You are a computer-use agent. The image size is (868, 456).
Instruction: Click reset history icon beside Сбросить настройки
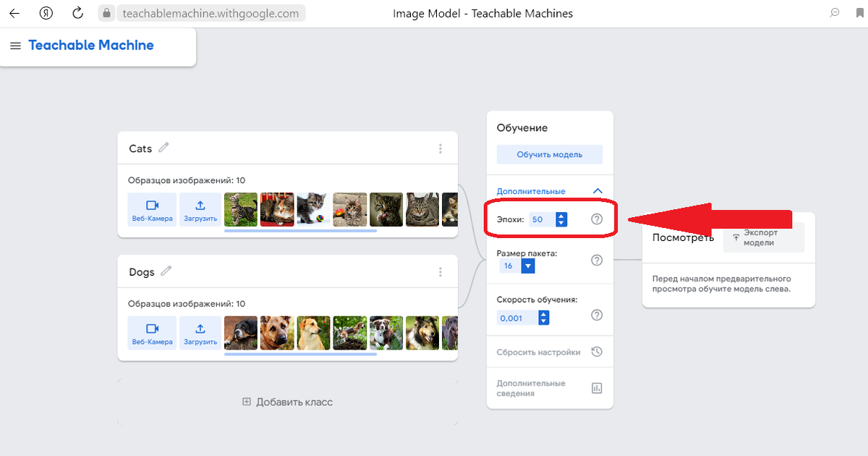coord(597,352)
